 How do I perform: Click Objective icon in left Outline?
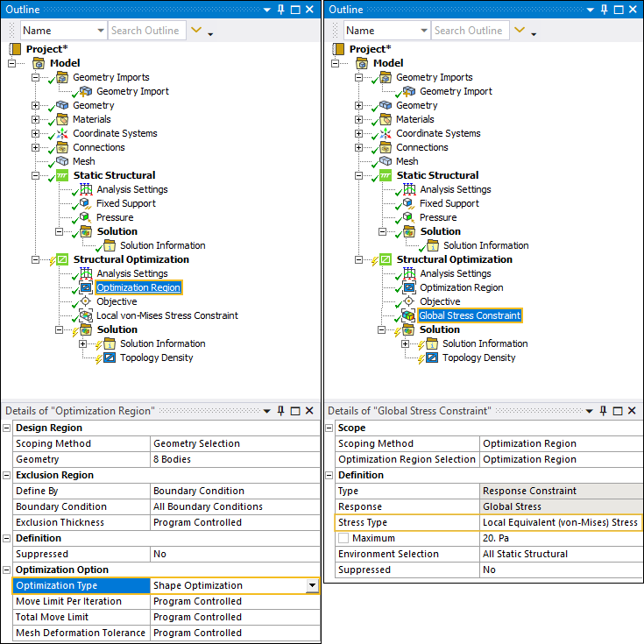86,301
